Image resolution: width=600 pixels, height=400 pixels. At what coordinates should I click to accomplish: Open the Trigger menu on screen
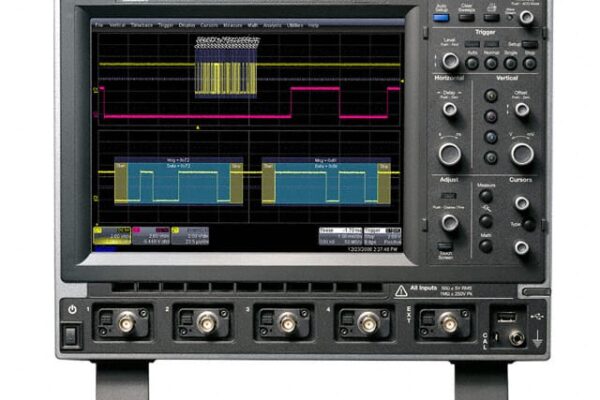166,24
